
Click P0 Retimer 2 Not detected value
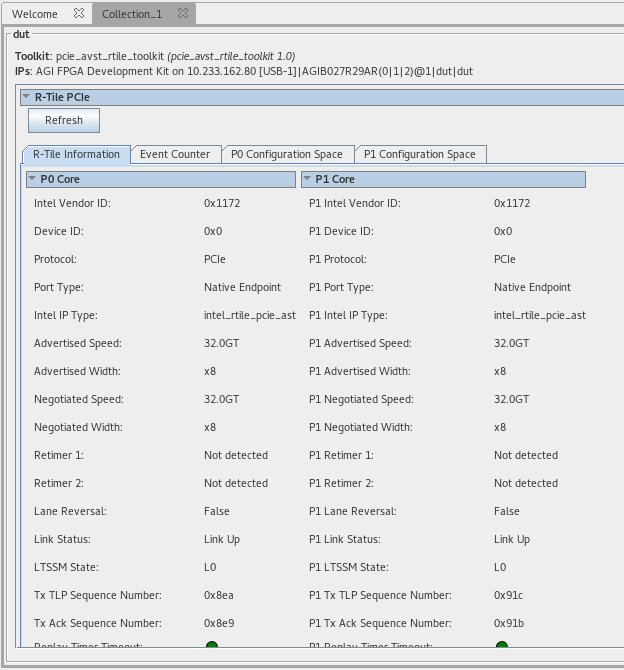pyautogui.click(x=236, y=483)
